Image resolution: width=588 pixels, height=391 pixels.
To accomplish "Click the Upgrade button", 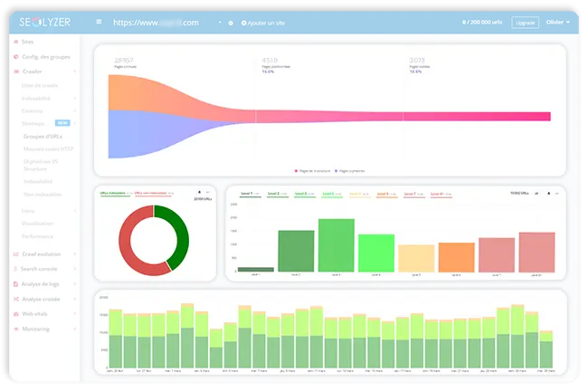I will pyautogui.click(x=525, y=23).
